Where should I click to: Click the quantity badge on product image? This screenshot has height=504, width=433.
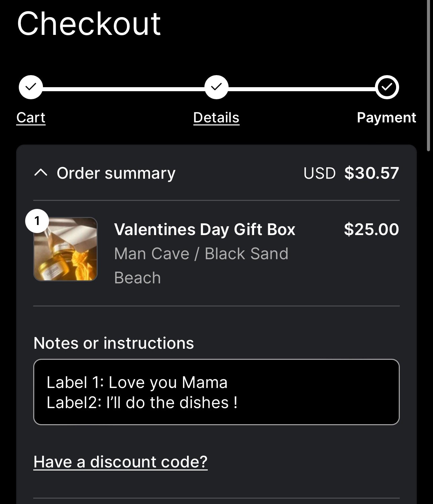pyautogui.click(x=37, y=221)
